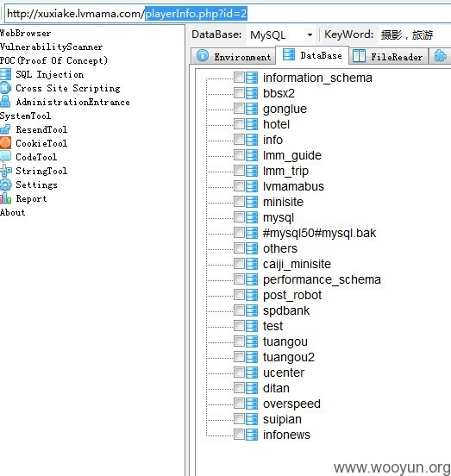Click database icon next to hotel

click(x=252, y=124)
